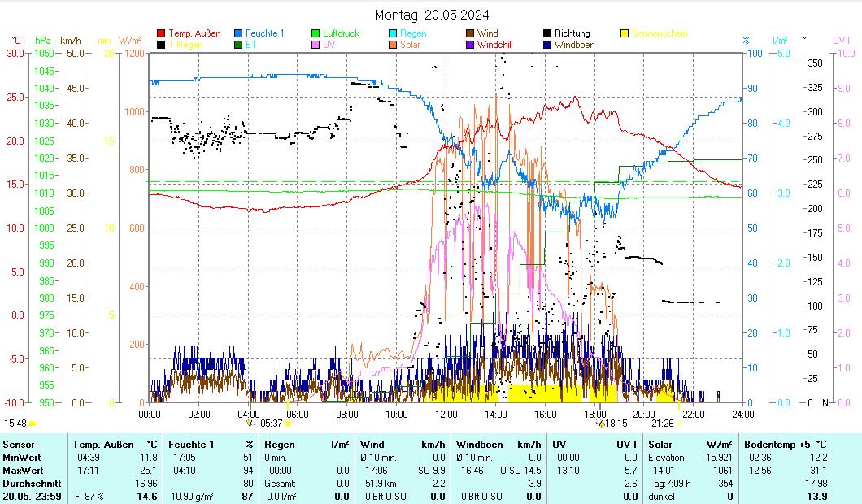Click the orange Solar legend square
The image size is (862, 504).
coord(393,45)
